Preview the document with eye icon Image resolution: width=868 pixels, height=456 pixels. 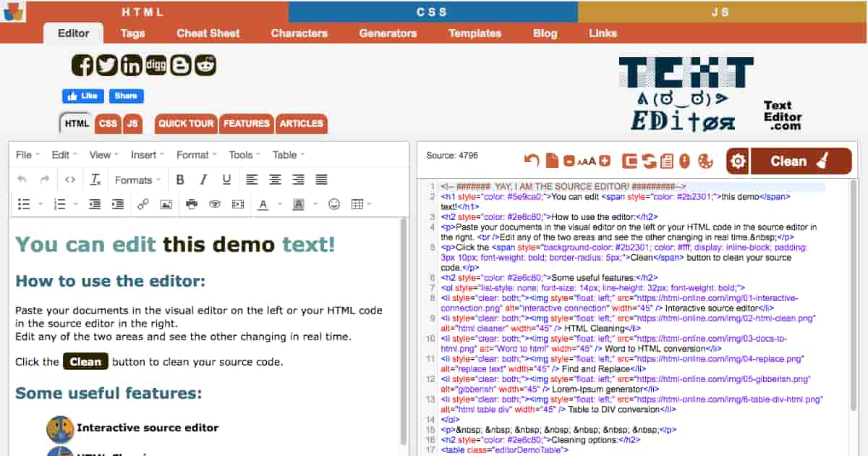(215, 204)
